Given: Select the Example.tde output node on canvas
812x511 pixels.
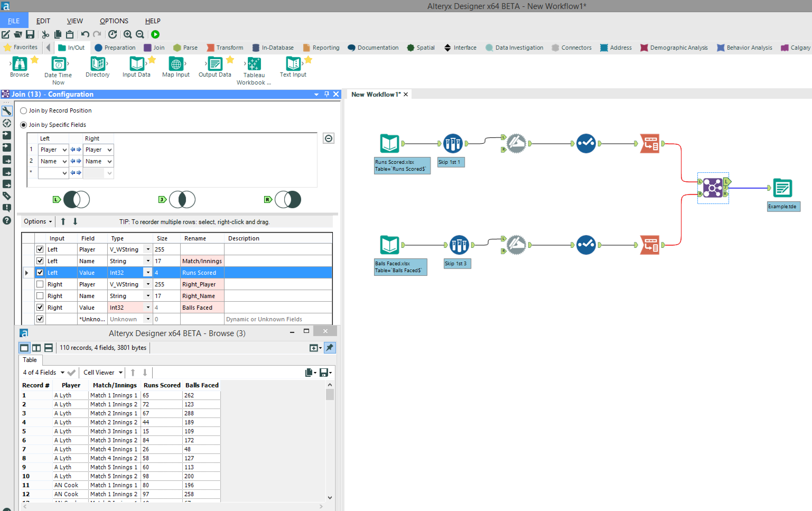Looking at the screenshot, I should [782, 188].
